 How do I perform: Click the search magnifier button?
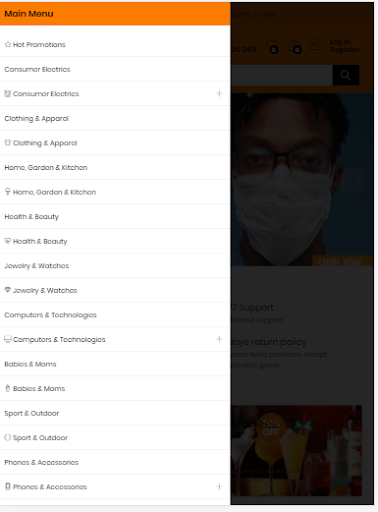tap(346, 75)
